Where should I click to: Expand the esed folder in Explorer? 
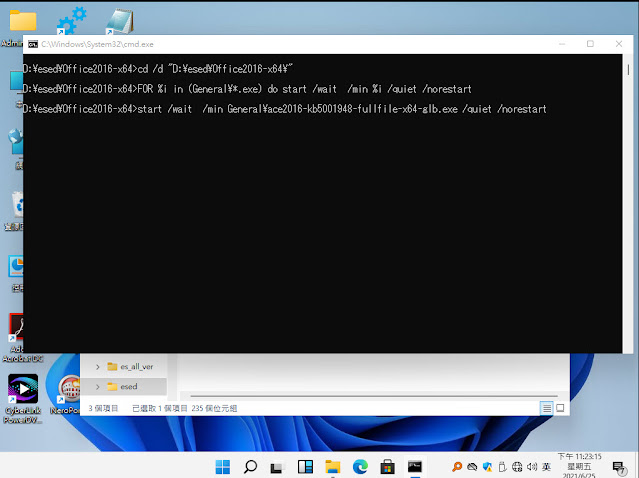click(97, 387)
